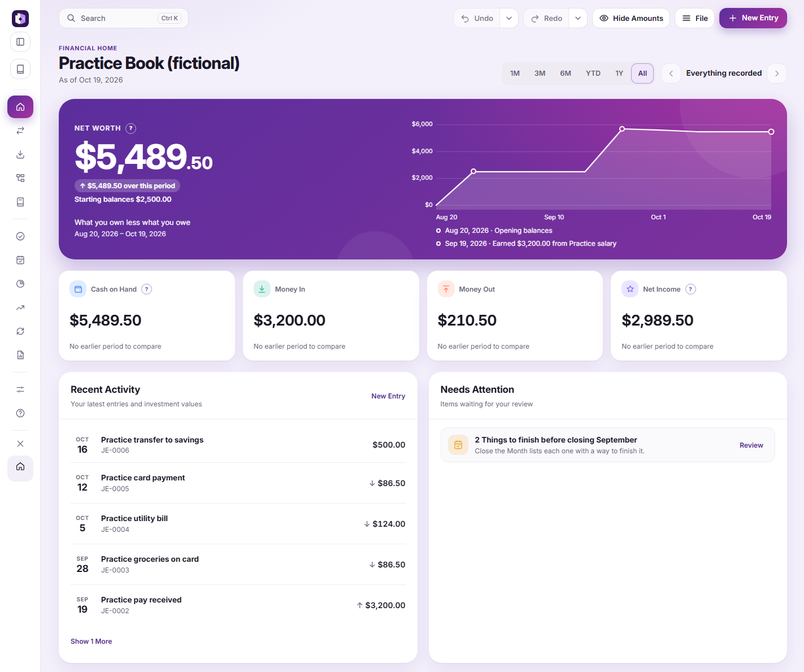Image resolution: width=804 pixels, height=672 pixels.
Task: Open the File menu
Action: click(x=695, y=18)
